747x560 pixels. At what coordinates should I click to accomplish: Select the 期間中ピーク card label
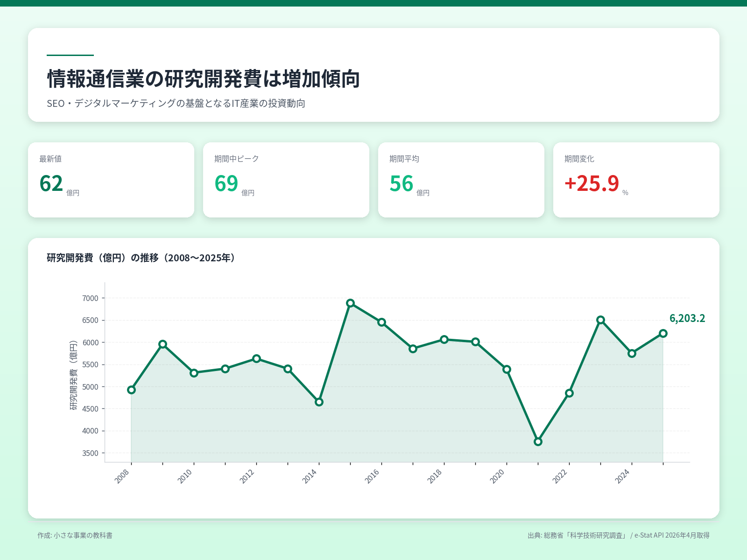pyautogui.click(x=237, y=159)
